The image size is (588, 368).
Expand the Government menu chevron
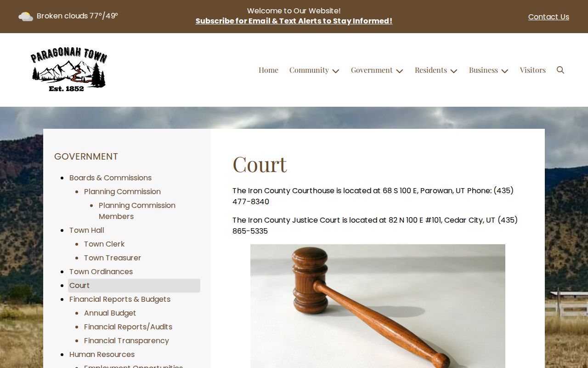[x=400, y=71]
